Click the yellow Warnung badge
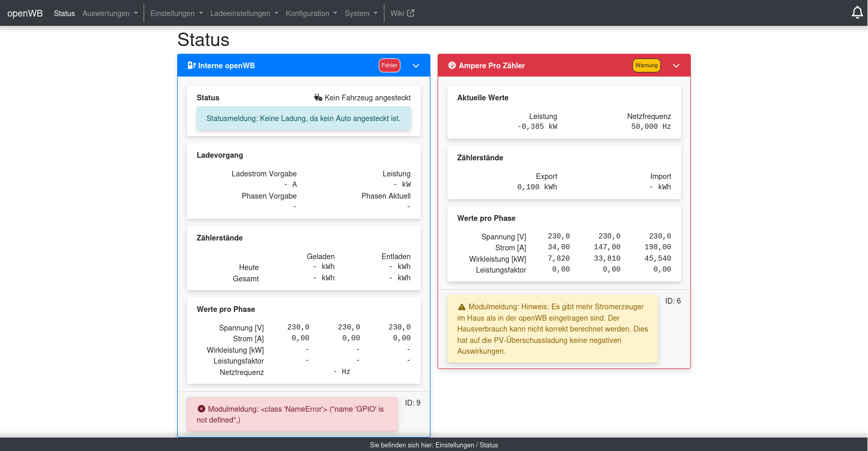Viewport: 868px width, 451px height. point(646,65)
